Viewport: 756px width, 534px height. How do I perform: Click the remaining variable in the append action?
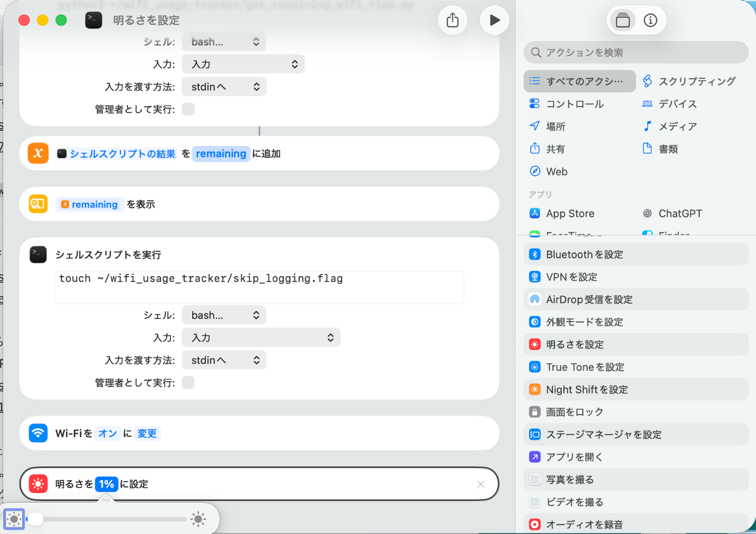pos(221,153)
